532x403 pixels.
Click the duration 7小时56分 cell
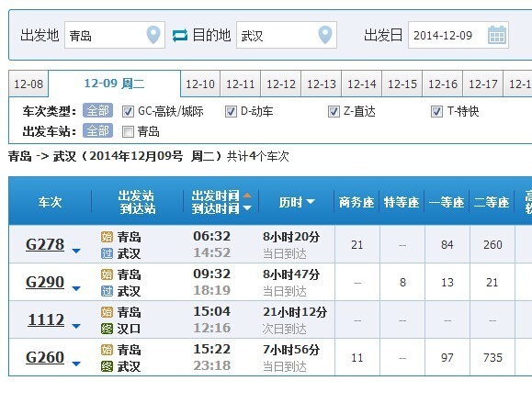pos(291,350)
